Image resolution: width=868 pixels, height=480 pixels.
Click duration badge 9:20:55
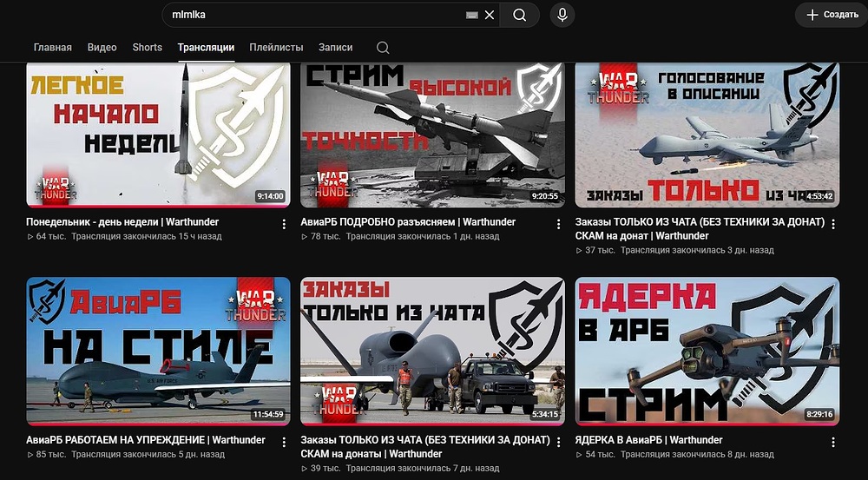[545, 196]
